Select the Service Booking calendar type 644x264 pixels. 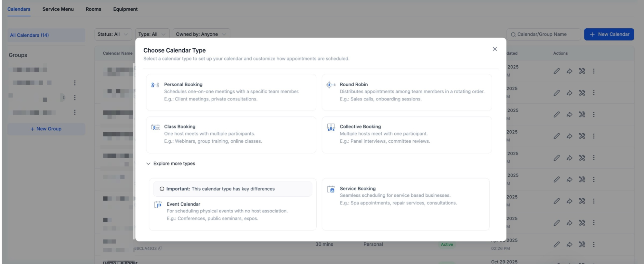point(405,196)
